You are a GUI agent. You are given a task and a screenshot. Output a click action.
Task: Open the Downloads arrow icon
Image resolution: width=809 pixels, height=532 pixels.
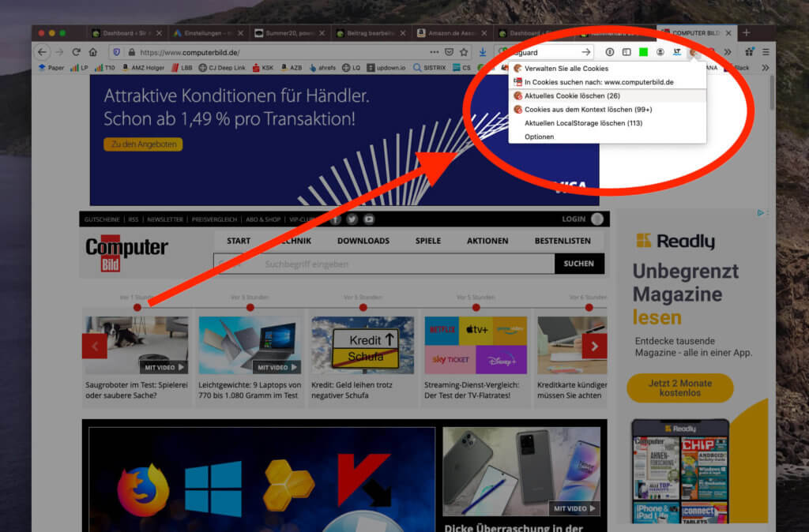pyautogui.click(x=482, y=52)
